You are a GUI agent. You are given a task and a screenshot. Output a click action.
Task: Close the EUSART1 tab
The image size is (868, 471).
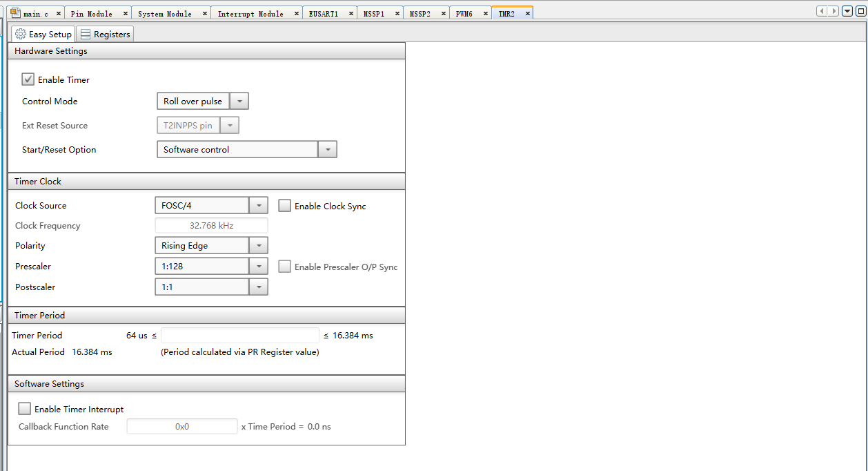tap(351, 14)
